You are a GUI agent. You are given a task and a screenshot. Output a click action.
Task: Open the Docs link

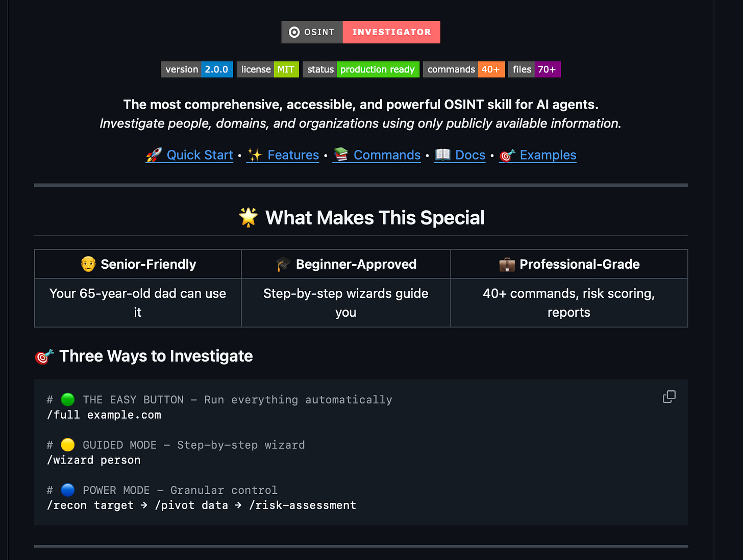[x=470, y=155]
